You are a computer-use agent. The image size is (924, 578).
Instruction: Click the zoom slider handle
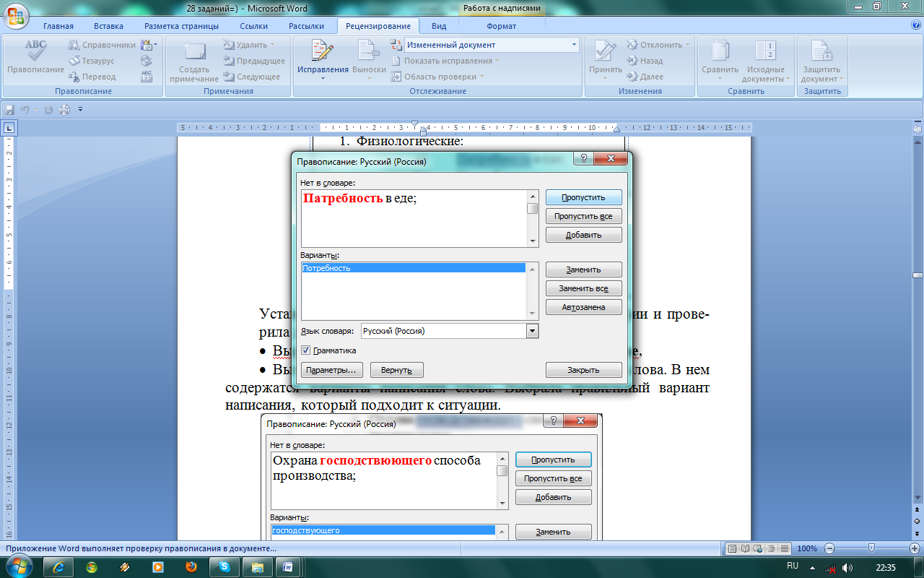point(871,548)
